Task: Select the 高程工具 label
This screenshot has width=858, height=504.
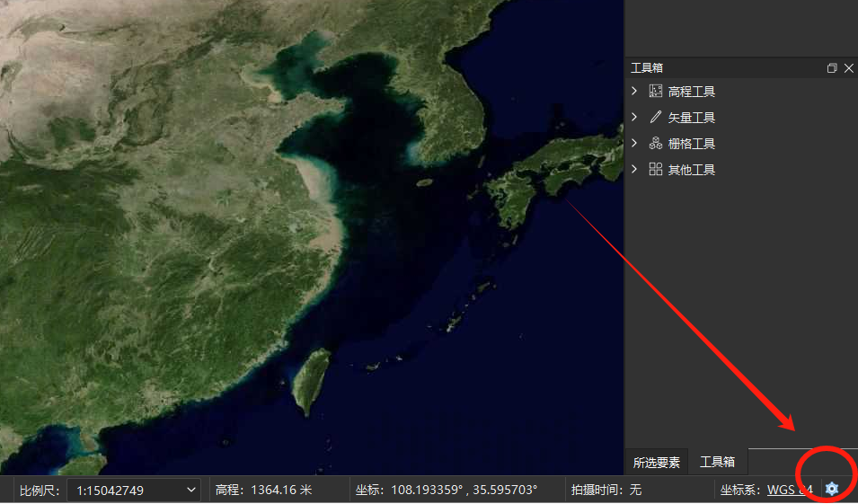Action: (x=692, y=92)
